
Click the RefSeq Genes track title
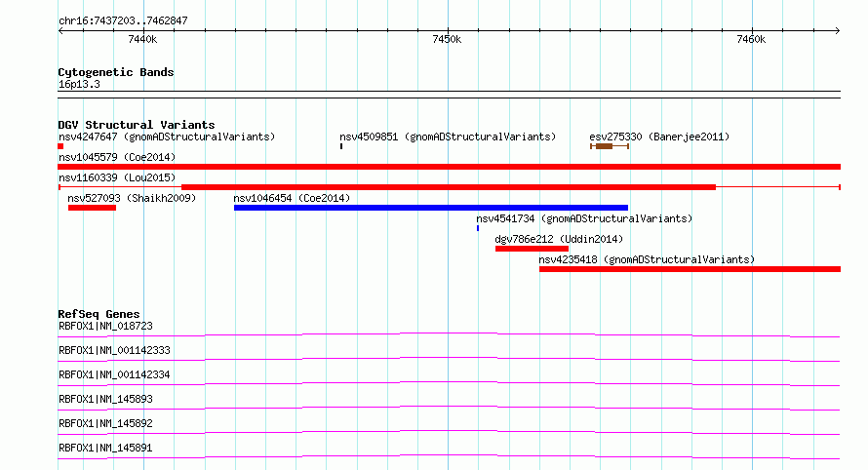pos(99,314)
